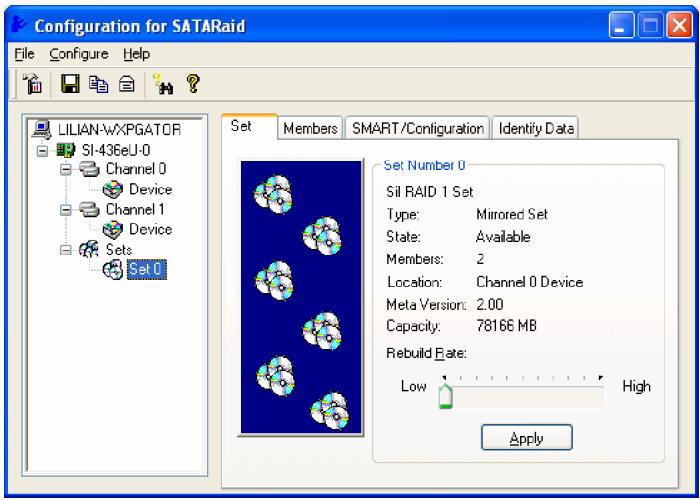Select the Channel 0 label
Image resolution: width=700 pixels, height=500 pixels.
point(136,169)
